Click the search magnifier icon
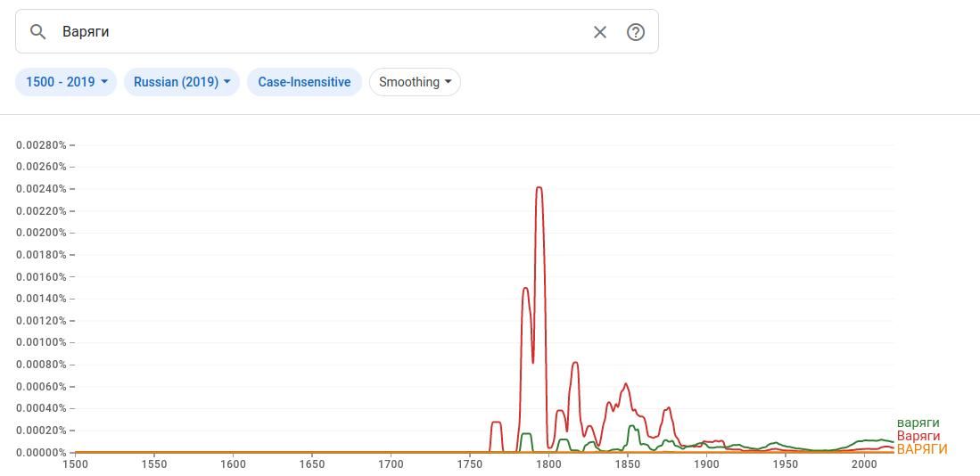 tap(37, 32)
